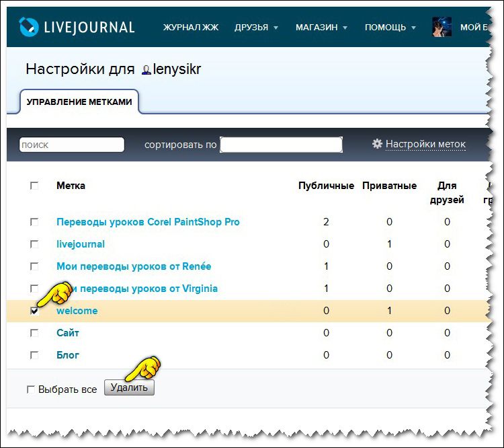Screen dimensions: 504x448
Task: Open the сортировать по dropdown
Action: (x=282, y=145)
